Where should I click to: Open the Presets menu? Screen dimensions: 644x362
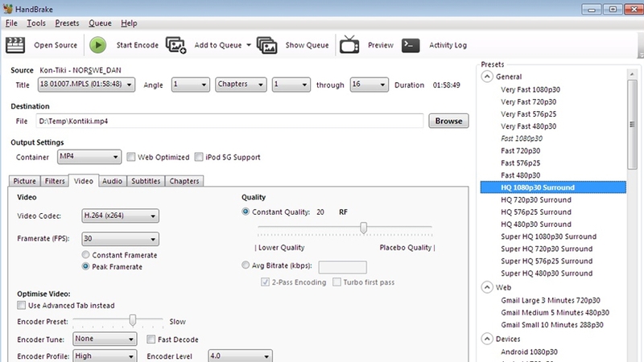click(67, 23)
